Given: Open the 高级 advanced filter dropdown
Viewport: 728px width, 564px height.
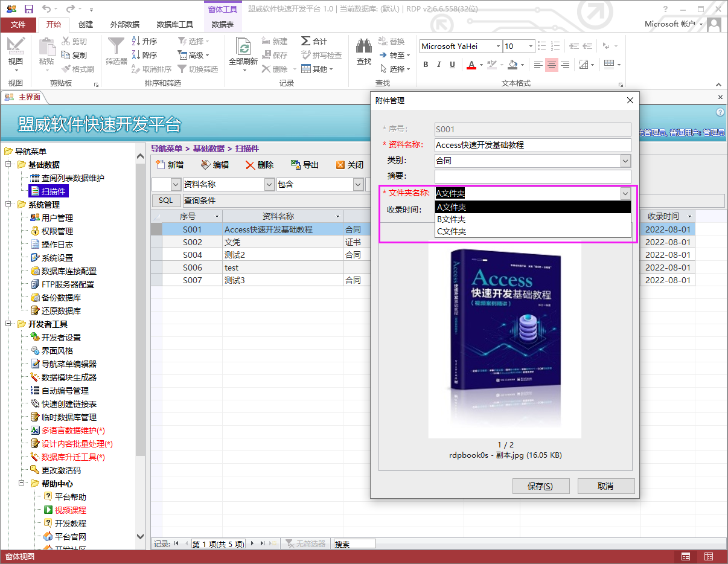Looking at the screenshot, I should tap(194, 55).
